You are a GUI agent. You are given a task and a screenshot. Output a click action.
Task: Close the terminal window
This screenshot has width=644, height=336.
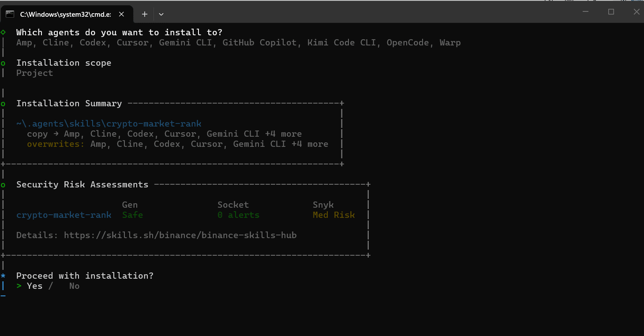[636, 12]
